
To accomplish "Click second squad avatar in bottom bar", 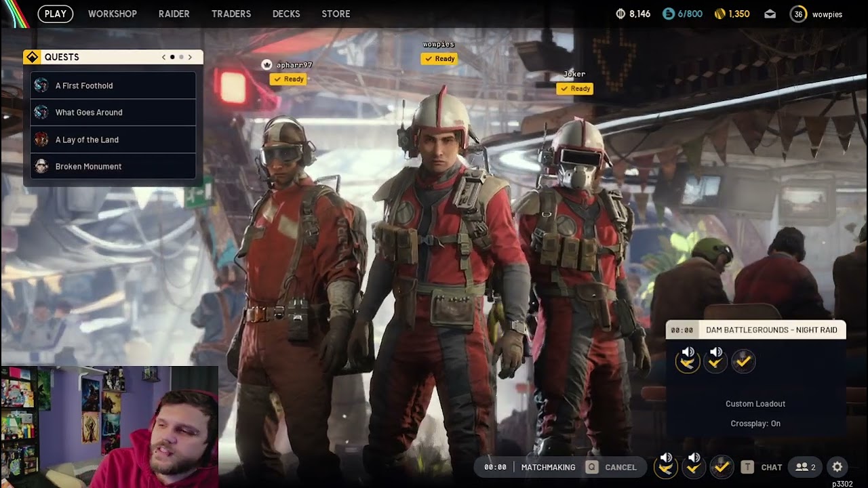I will point(693,468).
